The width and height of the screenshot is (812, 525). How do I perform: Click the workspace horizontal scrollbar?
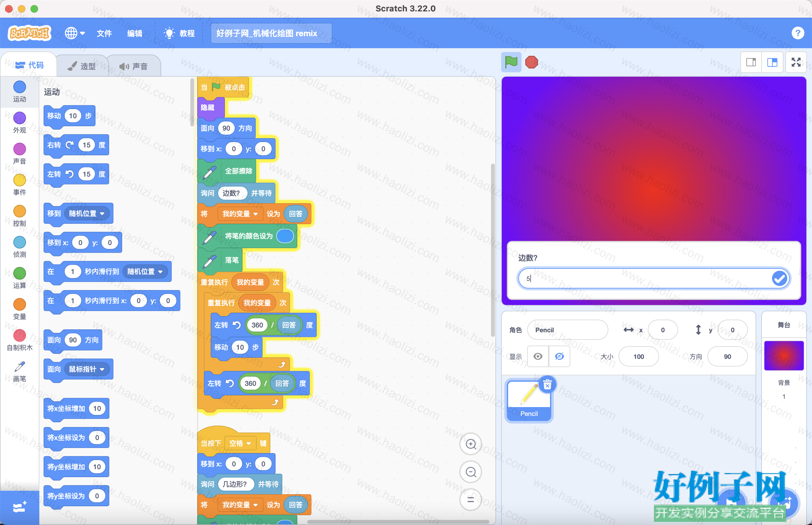pos(398,522)
